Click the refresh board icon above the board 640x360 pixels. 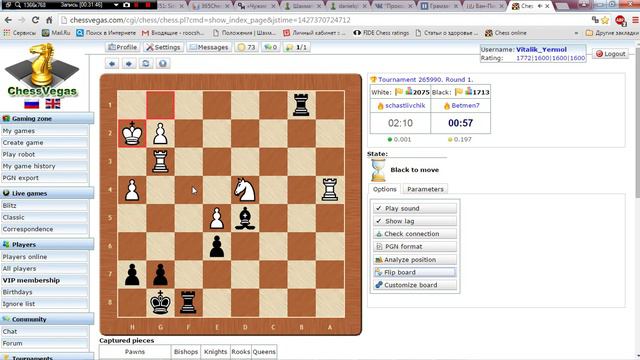(146, 64)
